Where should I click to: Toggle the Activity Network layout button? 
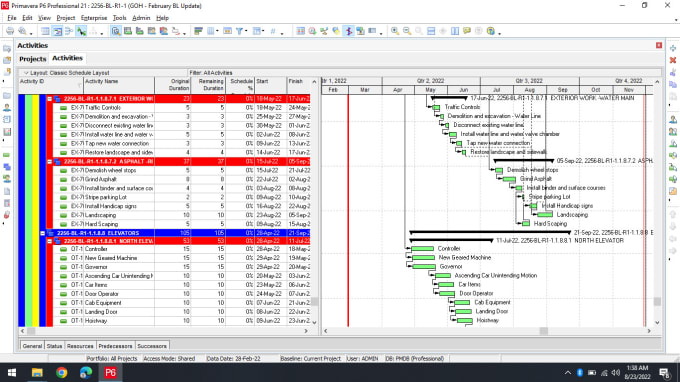[x=69, y=31]
